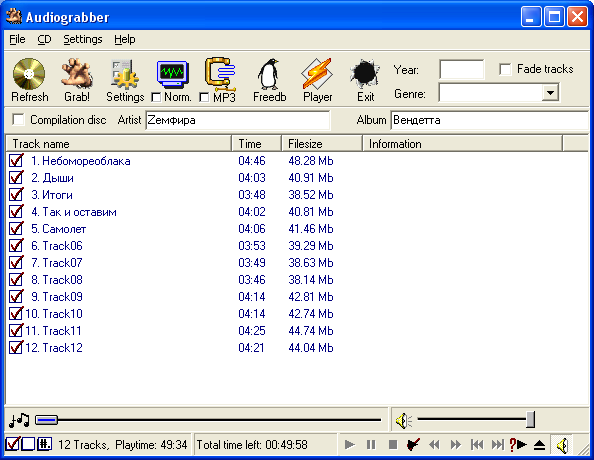594x460 pixels.
Task: Open the CD menu
Action: pos(44,39)
